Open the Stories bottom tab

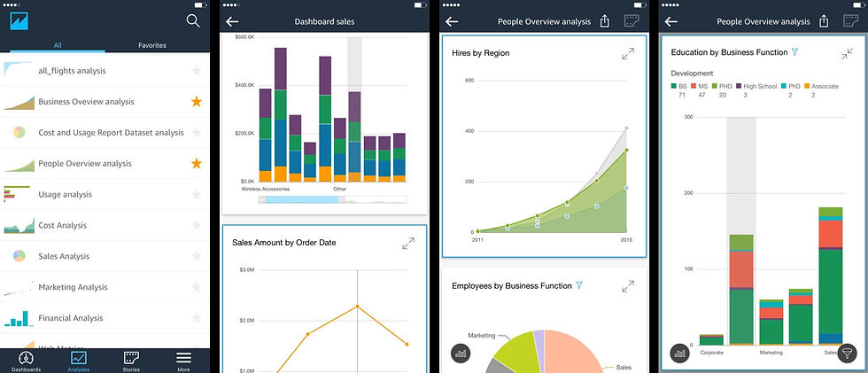[x=131, y=361]
